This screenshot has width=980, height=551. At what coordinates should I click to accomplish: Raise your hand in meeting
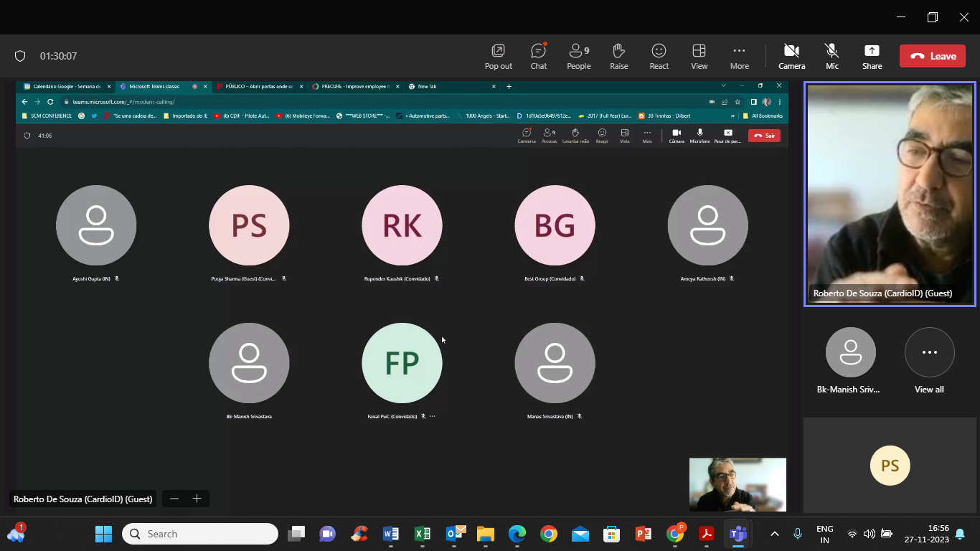click(x=618, y=56)
